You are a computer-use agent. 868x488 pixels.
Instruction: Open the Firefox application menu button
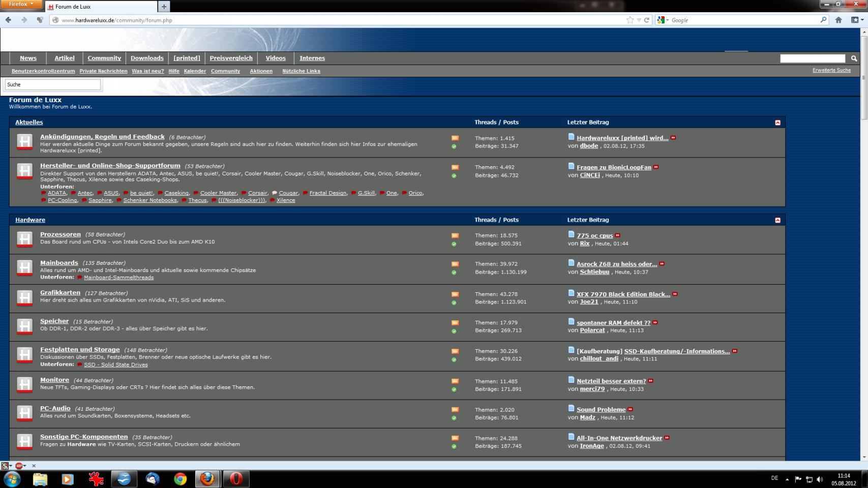(21, 4)
